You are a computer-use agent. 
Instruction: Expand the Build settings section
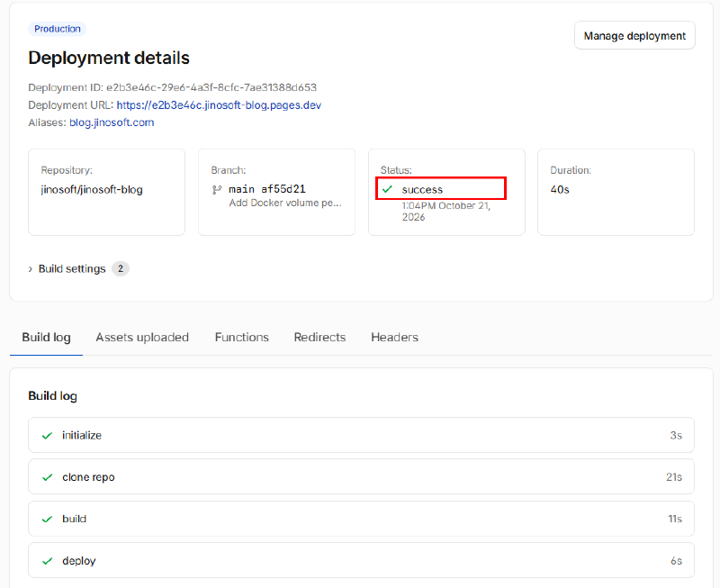[67, 268]
